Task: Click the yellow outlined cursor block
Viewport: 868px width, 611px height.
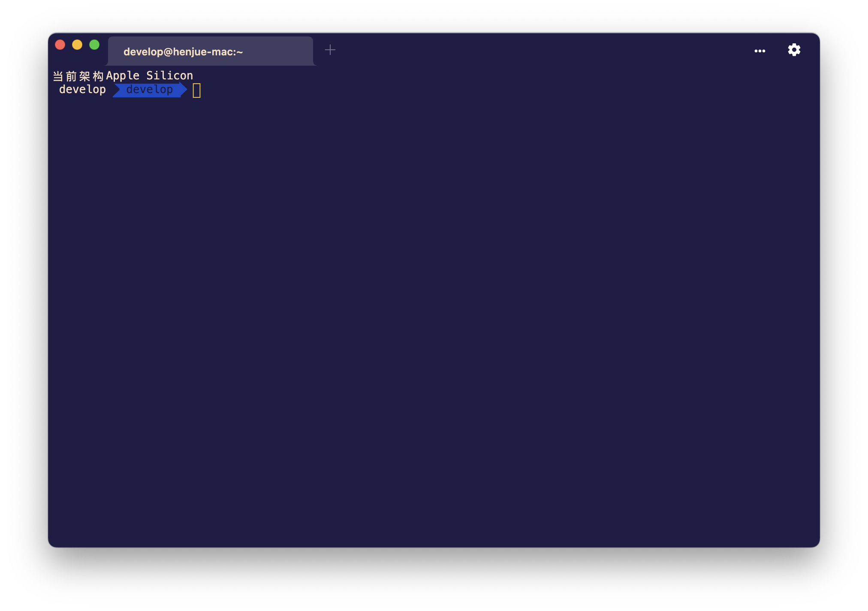Action: tap(196, 90)
